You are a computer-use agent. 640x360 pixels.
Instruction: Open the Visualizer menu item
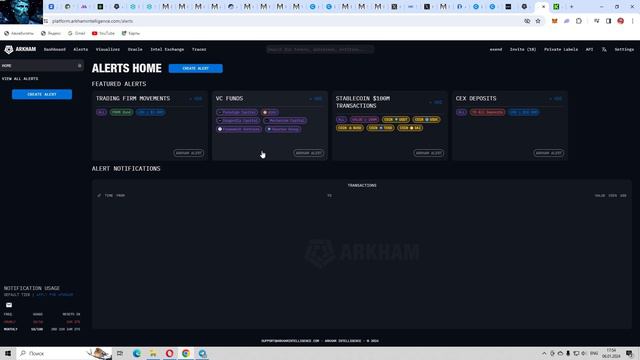[108, 49]
